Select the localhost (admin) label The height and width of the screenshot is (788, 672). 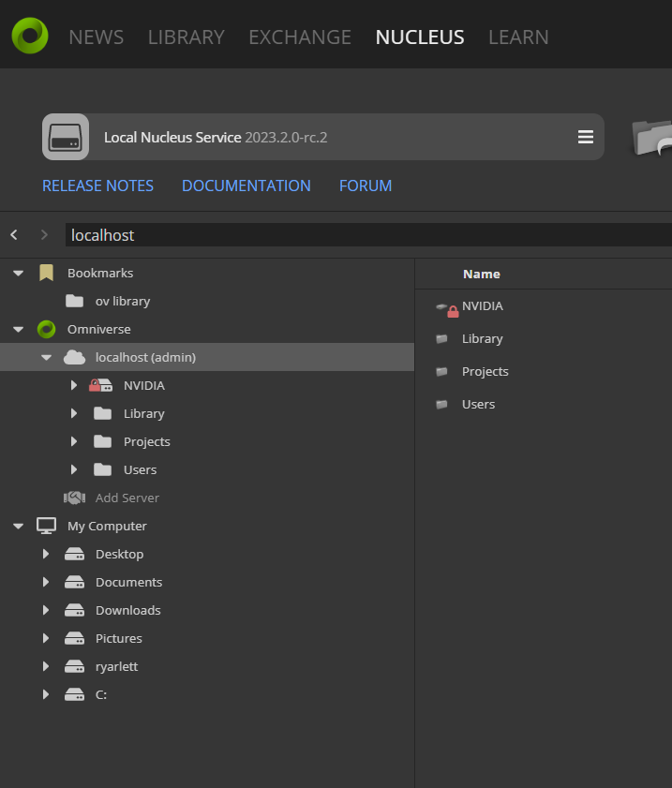[146, 357]
